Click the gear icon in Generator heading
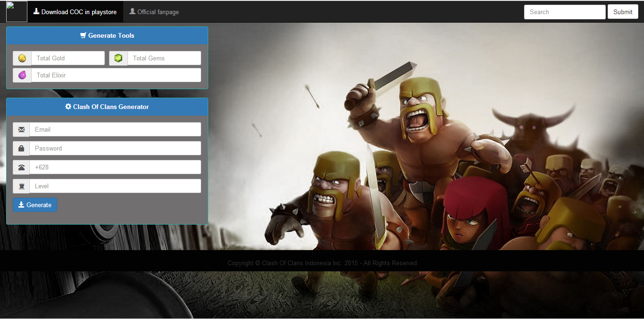 (68, 107)
